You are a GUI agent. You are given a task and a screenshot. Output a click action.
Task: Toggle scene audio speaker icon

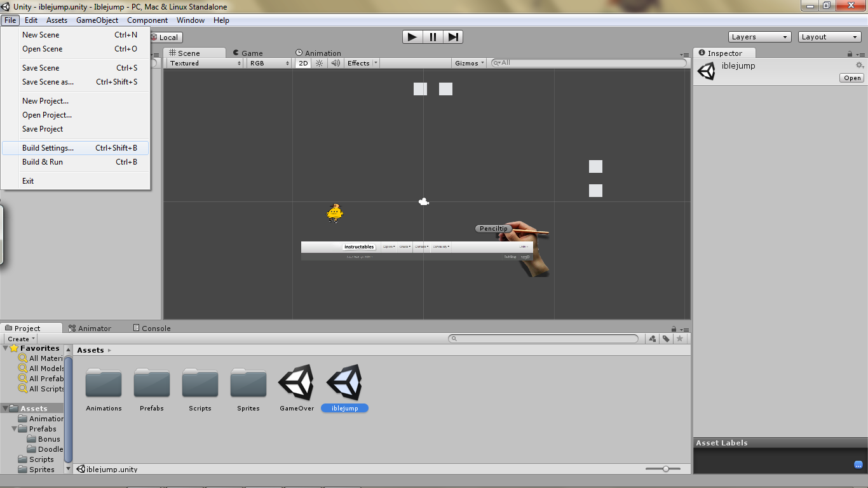[335, 63]
